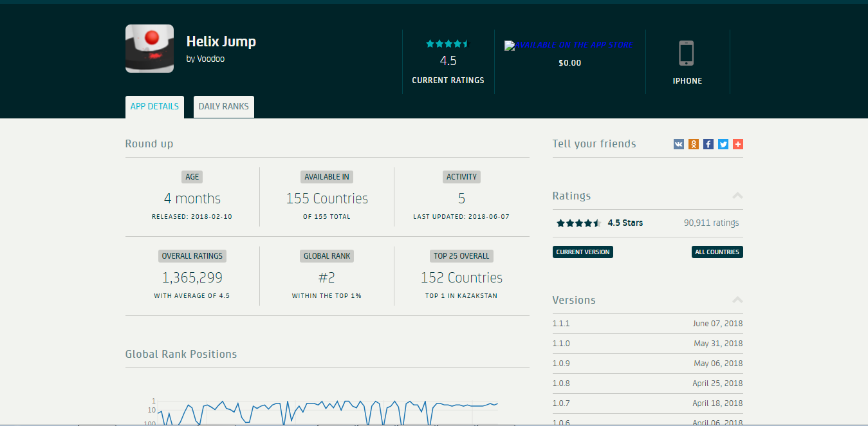Open more sharing options plus icon

tap(738, 144)
